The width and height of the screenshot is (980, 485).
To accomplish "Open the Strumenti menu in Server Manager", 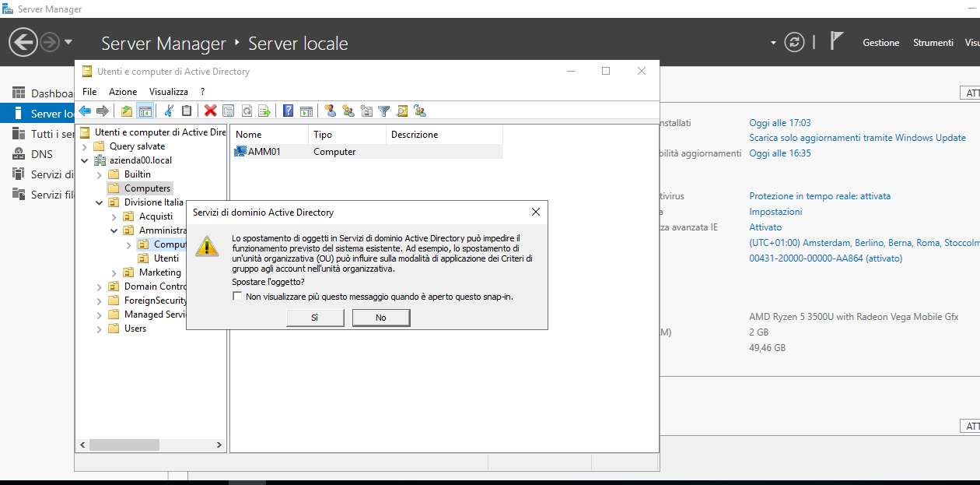I will (933, 43).
